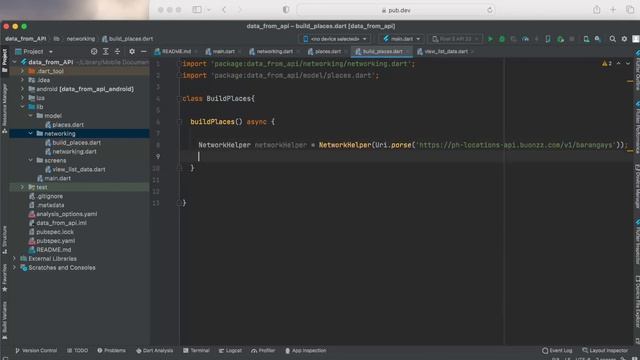Go to next highlighted problem arrow

(628, 63)
